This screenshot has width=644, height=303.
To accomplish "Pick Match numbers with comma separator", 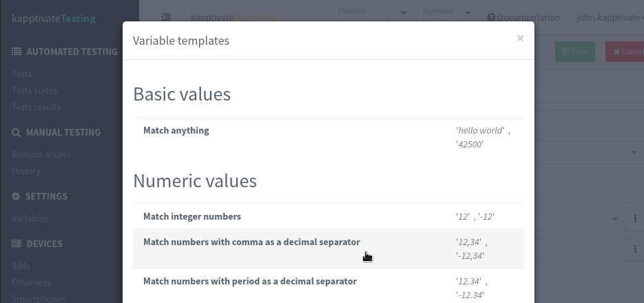I will (251, 242).
